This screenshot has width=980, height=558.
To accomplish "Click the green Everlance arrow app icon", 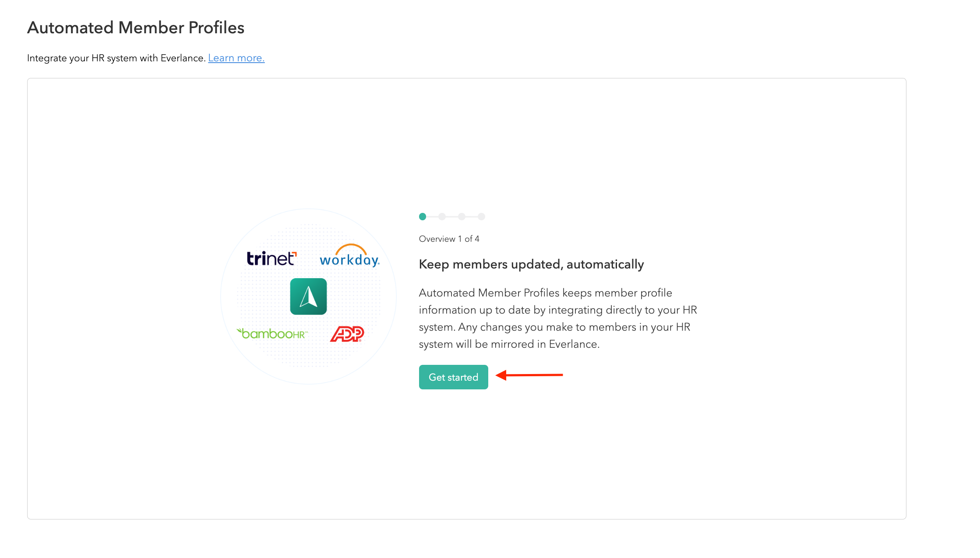I will point(308,297).
